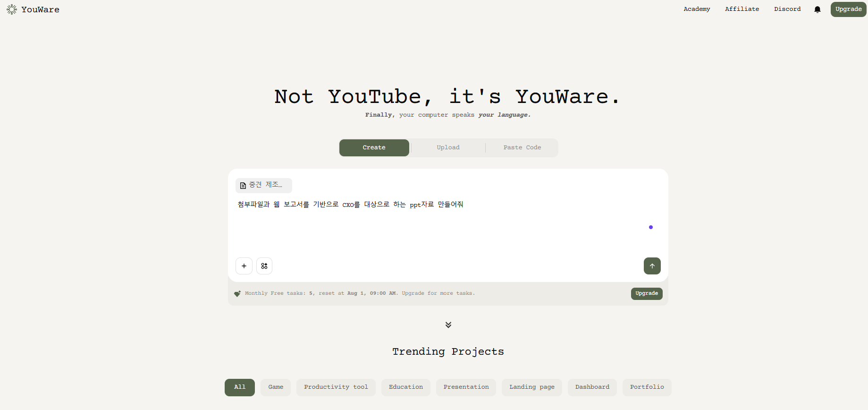Click the YouWare brand name text
This screenshot has width=868, height=410.
(x=41, y=9)
